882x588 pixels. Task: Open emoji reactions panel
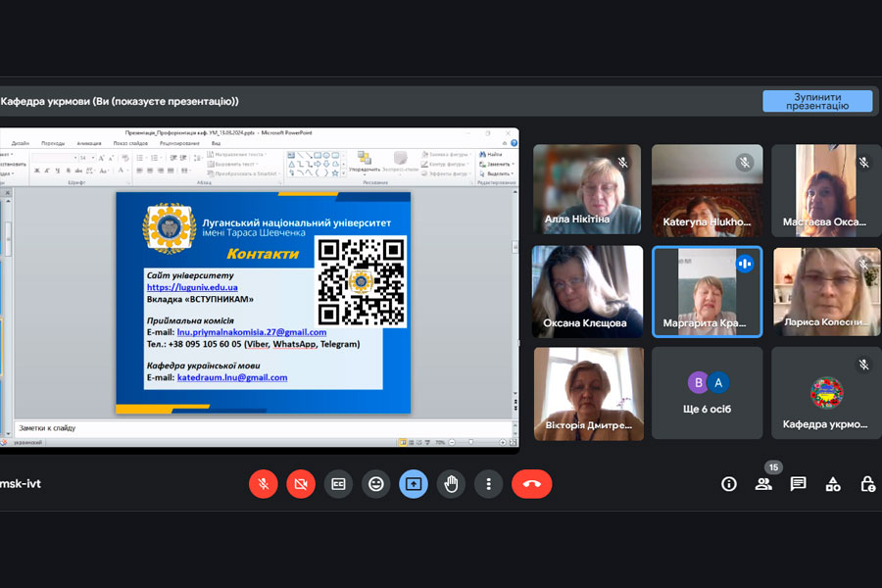pos(375,484)
